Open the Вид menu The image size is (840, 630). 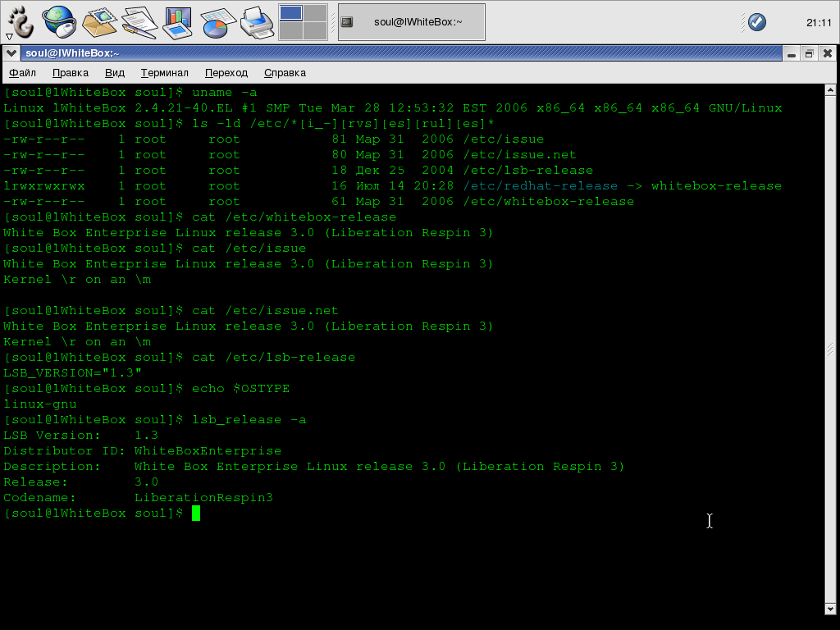[x=115, y=73]
